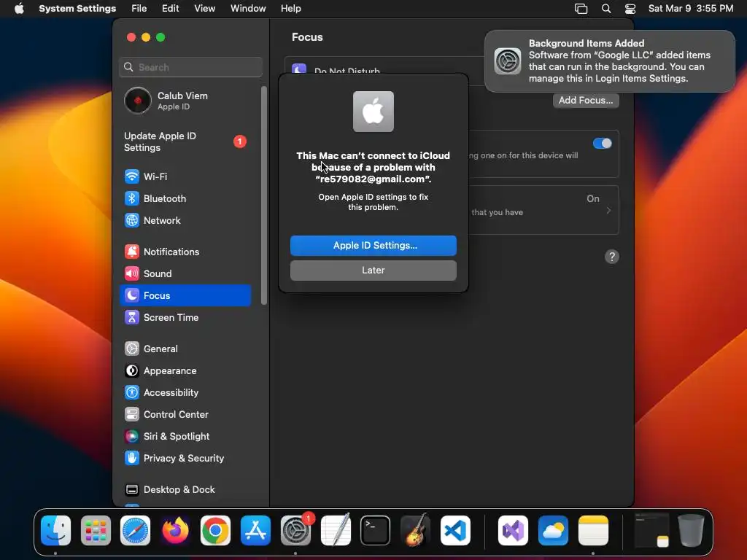Toggle Share Across Devices switch

tap(602, 144)
